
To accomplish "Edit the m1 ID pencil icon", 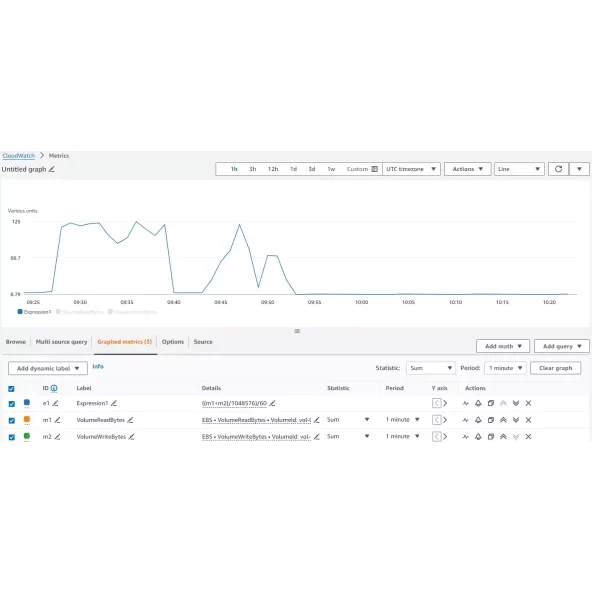I will pyautogui.click(x=57, y=420).
